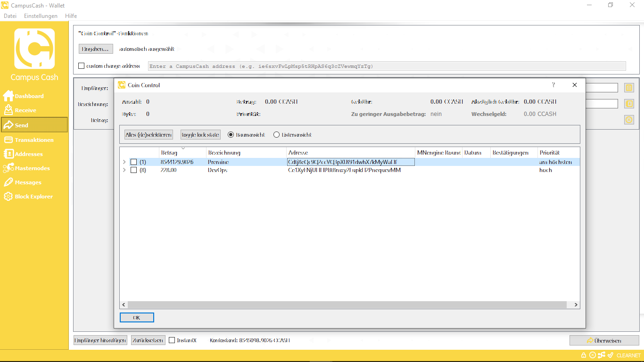Sort by the Bestätigungen column header

(x=513, y=153)
